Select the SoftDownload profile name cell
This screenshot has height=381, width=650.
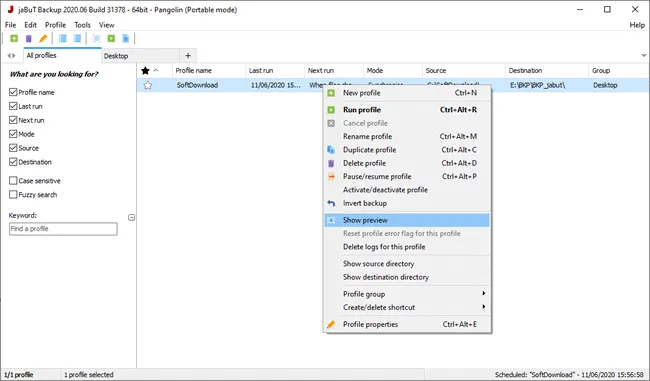(197, 85)
